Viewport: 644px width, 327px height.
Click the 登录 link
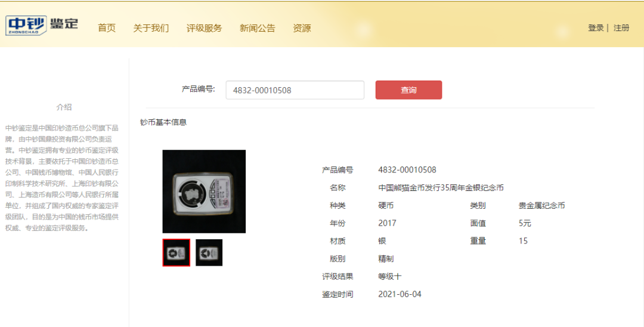596,28
